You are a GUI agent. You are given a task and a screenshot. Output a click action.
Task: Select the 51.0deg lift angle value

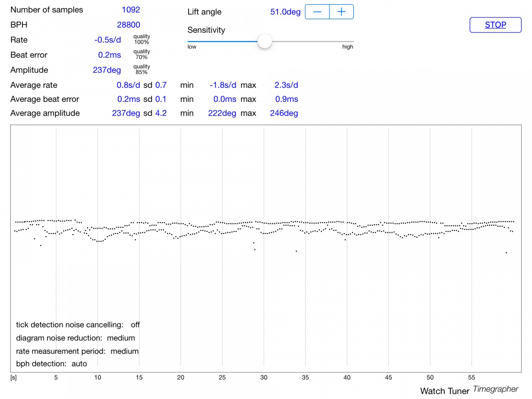click(285, 12)
